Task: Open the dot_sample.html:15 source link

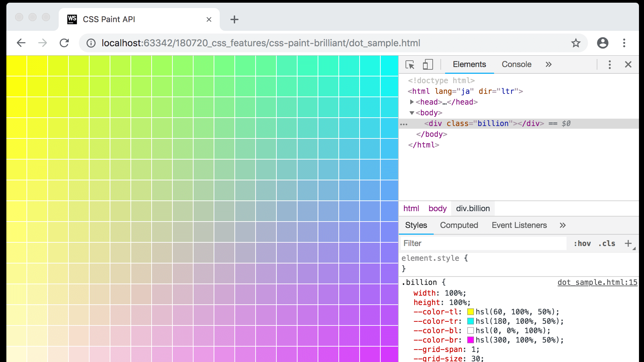Action: click(x=597, y=282)
